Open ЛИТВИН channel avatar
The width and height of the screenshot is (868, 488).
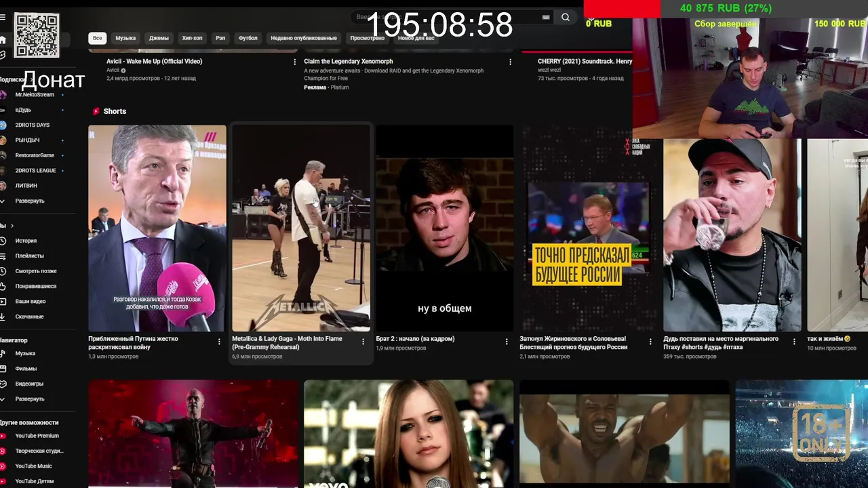point(3,186)
